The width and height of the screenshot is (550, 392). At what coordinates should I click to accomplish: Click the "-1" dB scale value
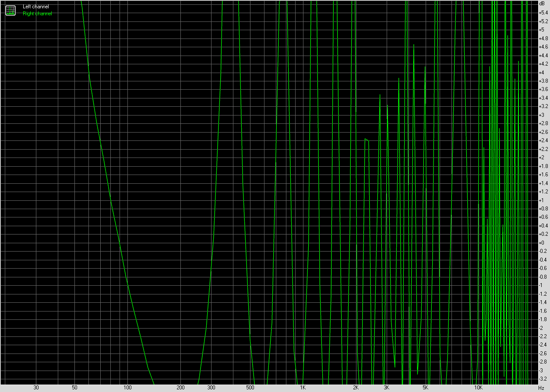click(x=541, y=285)
